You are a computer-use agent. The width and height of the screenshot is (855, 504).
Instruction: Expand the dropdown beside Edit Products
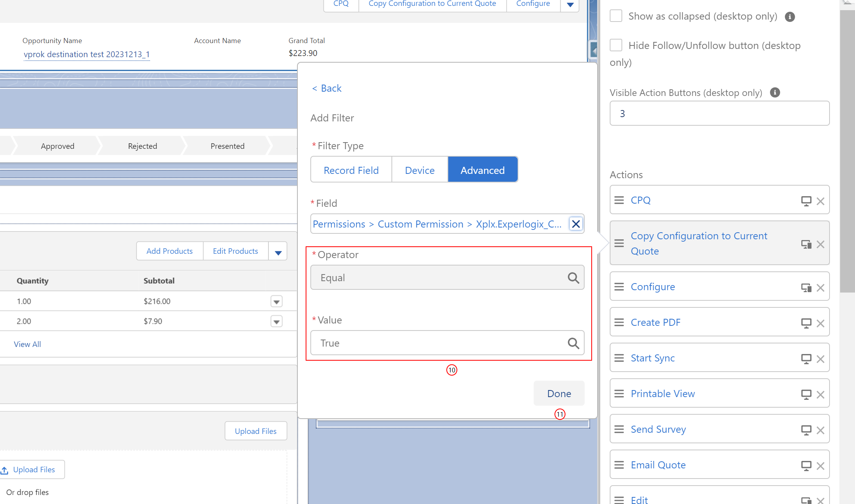[x=278, y=251]
